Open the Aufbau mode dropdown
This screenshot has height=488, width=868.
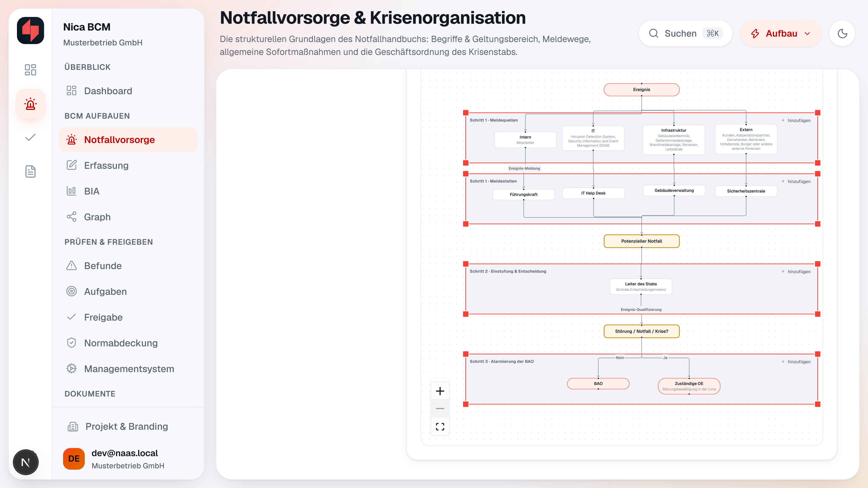[x=781, y=33]
